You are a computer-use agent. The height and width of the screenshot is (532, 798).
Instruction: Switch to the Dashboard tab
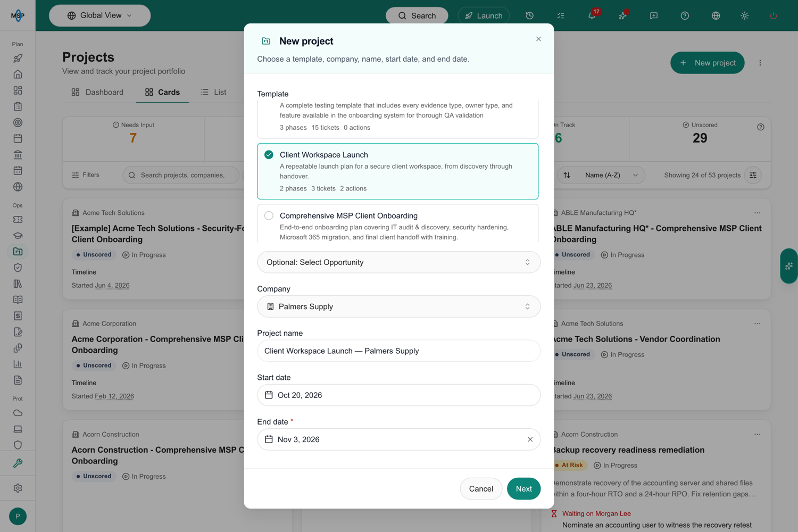(x=97, y=92)
